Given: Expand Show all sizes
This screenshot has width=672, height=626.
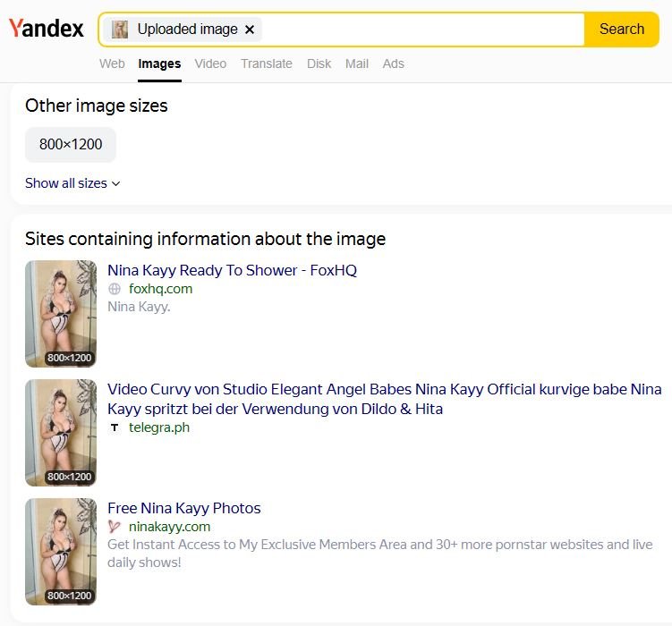Looking at the screenshot, I should (x=72, y=183).
